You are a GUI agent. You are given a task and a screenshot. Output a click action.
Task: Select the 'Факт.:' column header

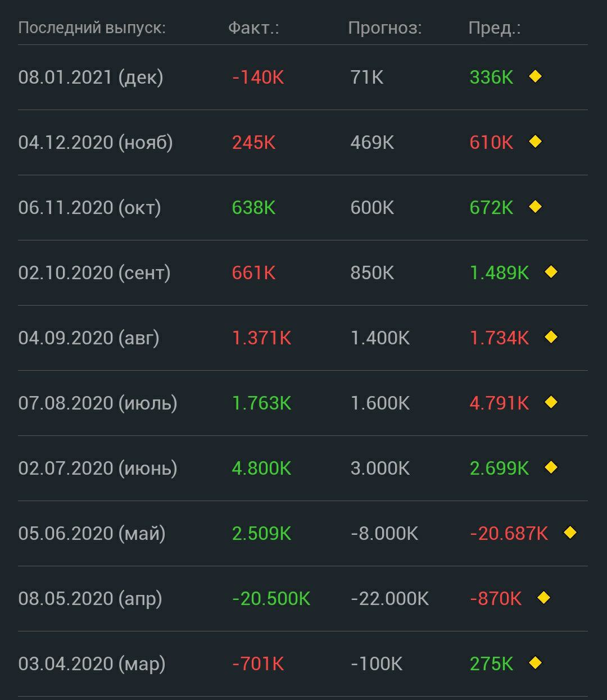click(253, 28)
